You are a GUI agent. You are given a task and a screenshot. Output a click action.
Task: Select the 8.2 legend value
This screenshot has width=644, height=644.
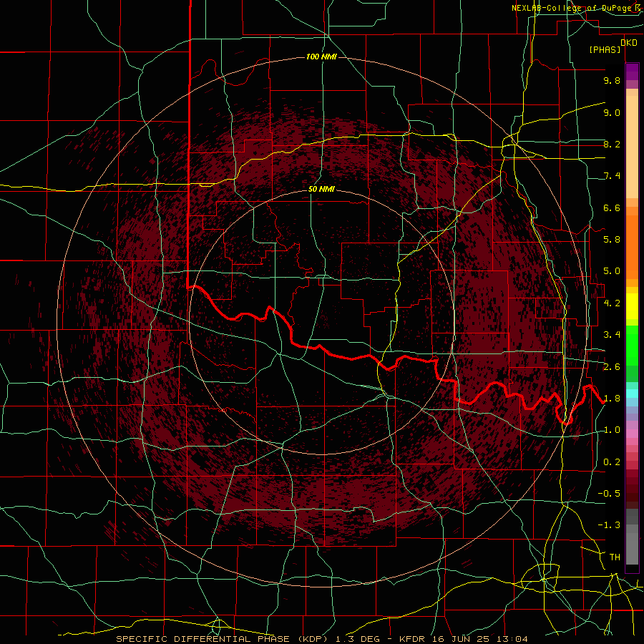612,144
